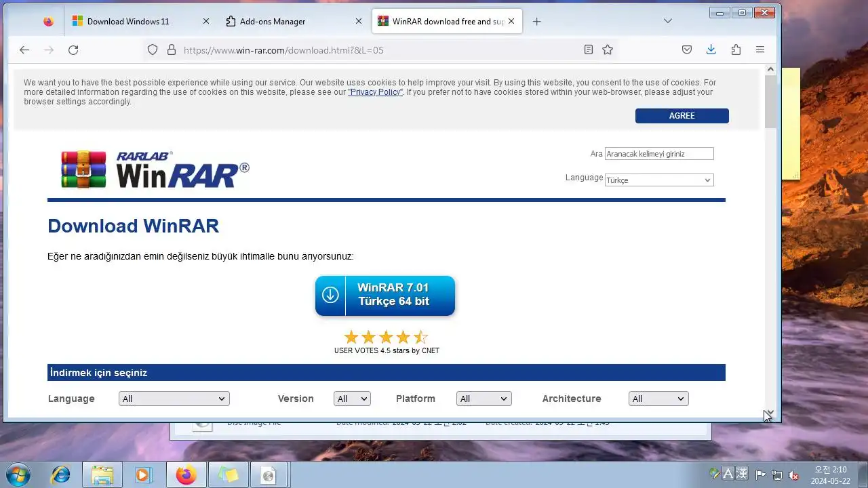868x488 pixels.
Task: Click the Ara search input field
Action: tap(659, 154)
